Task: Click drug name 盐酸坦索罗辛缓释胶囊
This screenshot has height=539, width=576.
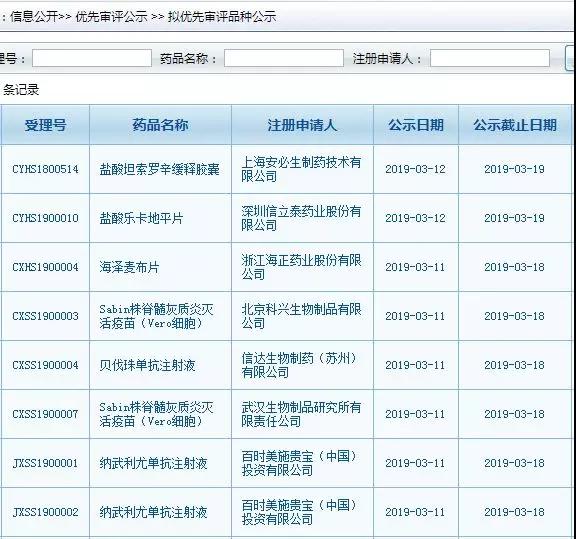Action: pyautogui.click(x=159, y=169)
